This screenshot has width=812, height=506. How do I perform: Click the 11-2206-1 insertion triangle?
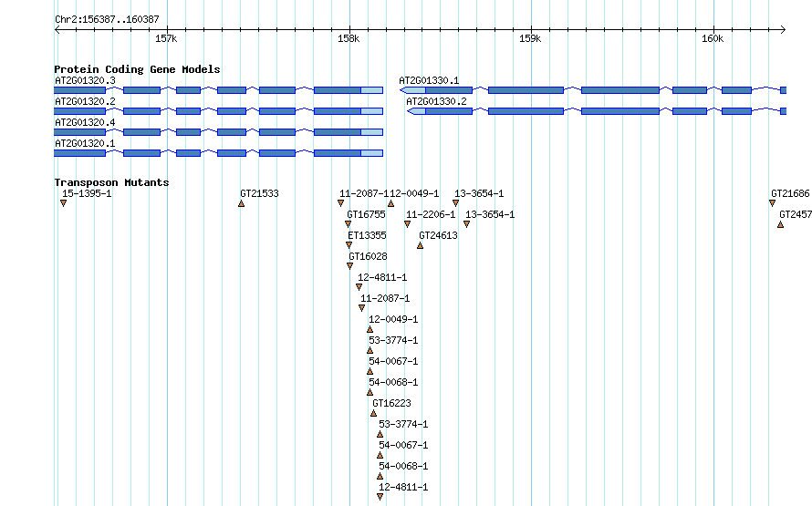(408, 224)
